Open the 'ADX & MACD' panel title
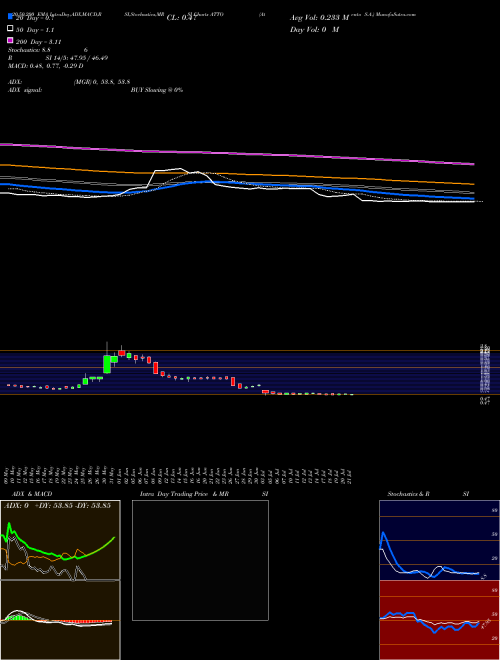 (32, 494)
